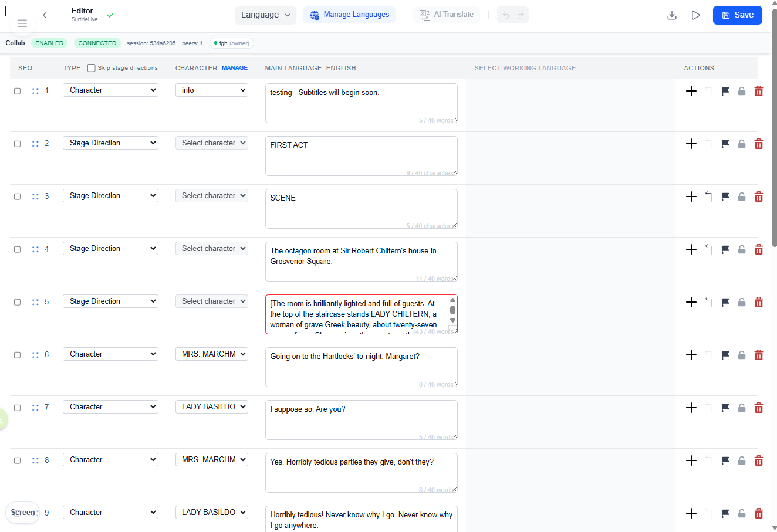Image resolution: width=777 pixels, height=532 pixels.
Task: Click the blue Save button
Action: (737, 15)
